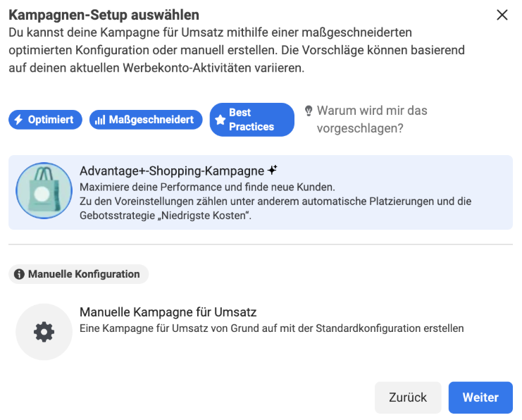Click the lightning bolt icon on Optimiert

tap(19, 120)
